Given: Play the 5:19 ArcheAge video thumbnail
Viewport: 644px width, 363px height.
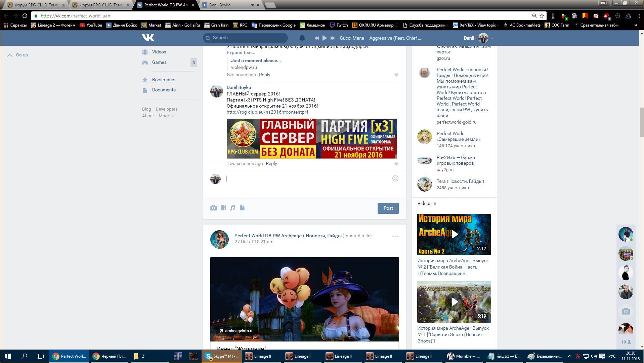Looking at the screenshot, I should tap(454, 302).
